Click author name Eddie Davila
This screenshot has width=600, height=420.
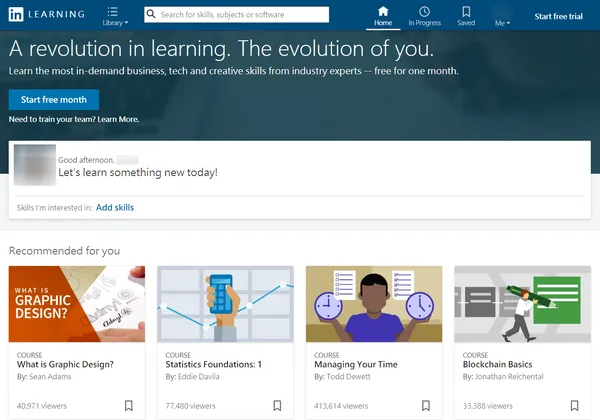point(199,377)
